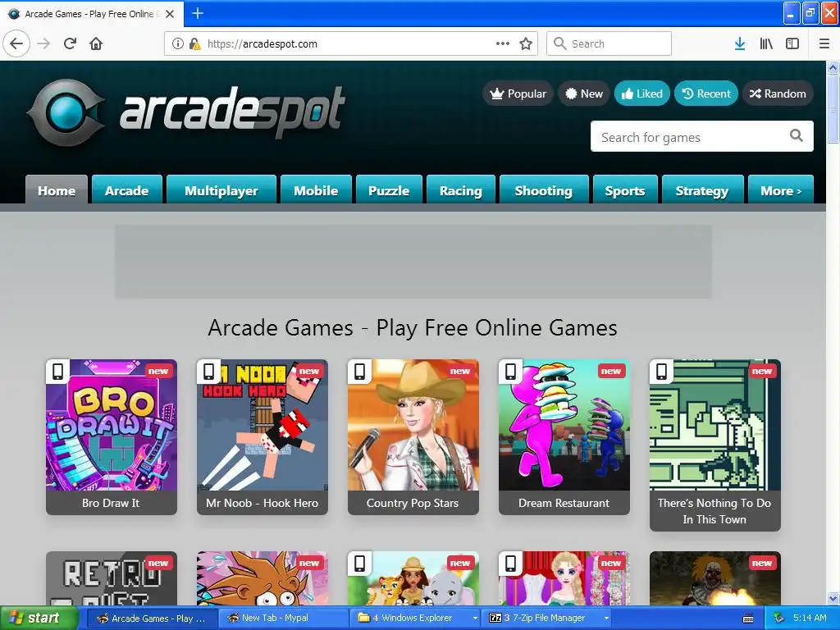
Task: Expand the More categories menu
Action: 781,189
